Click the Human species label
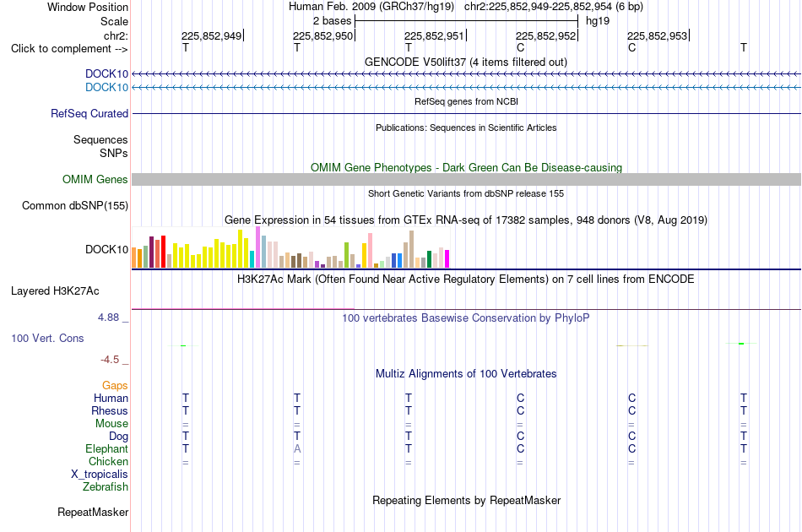The height and width of the screenshot is (532, 802). click(x=111, y=398)
